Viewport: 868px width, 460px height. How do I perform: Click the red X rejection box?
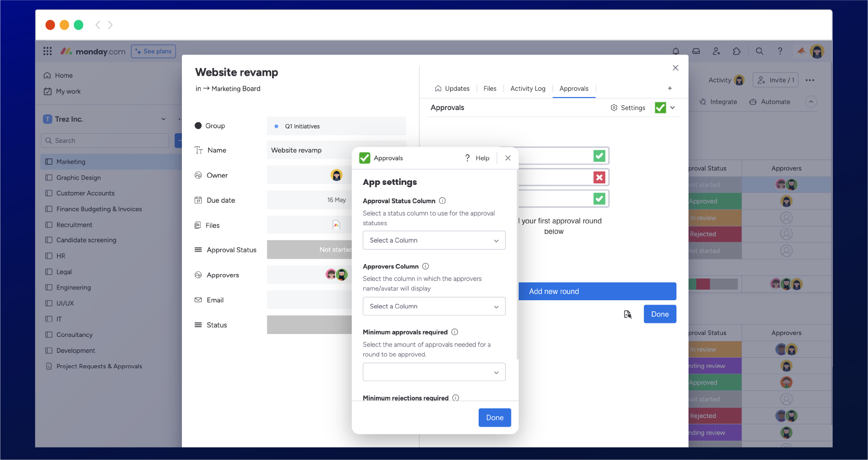pyautogui.click(x=599, y=177)
